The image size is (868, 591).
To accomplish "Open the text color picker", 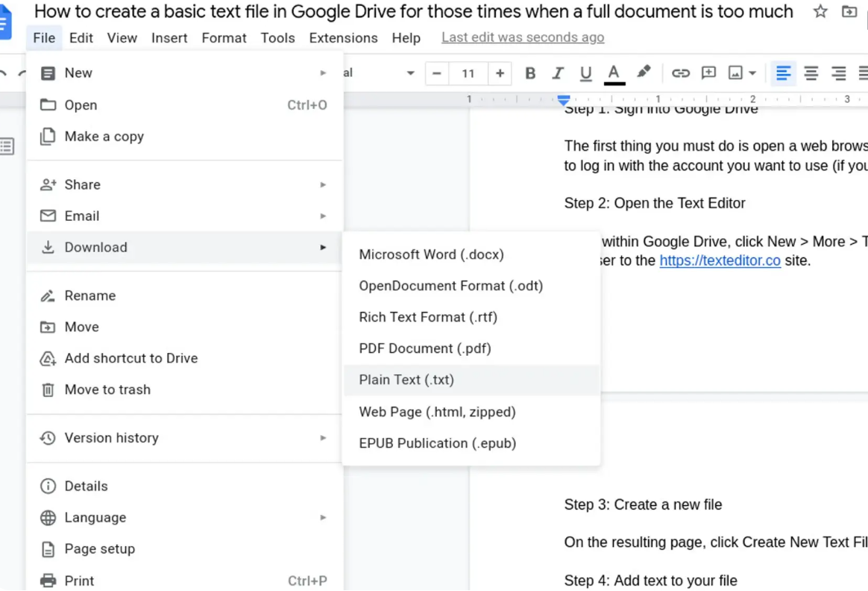I will [614, 73].
